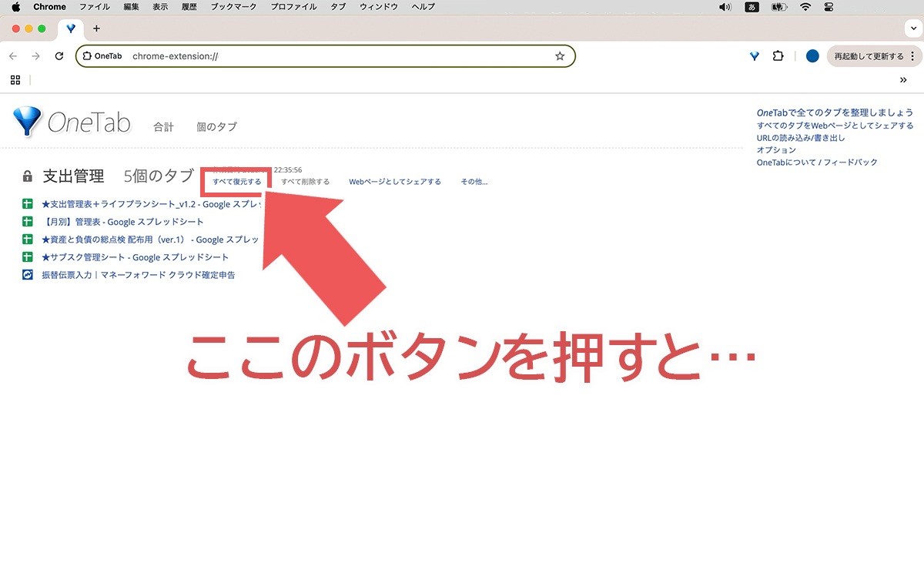Viewport: 924px width, 580px height.
Task: Open ★資産と負債の総点検 配布用 link
Action: [152, 240]
